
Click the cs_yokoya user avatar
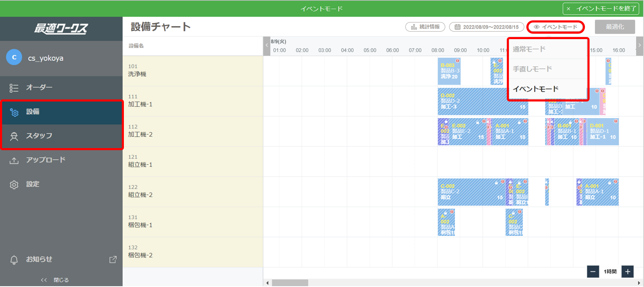[x=14, y=57]
